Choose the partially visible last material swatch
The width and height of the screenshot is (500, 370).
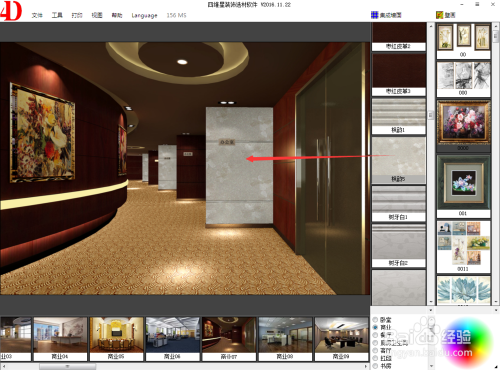point(399,287)
